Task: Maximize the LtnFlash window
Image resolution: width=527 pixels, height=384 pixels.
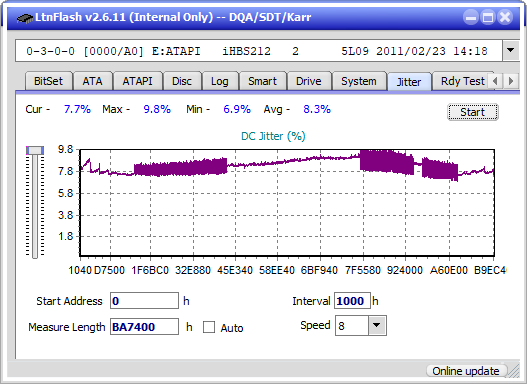Action: (488, 17)
